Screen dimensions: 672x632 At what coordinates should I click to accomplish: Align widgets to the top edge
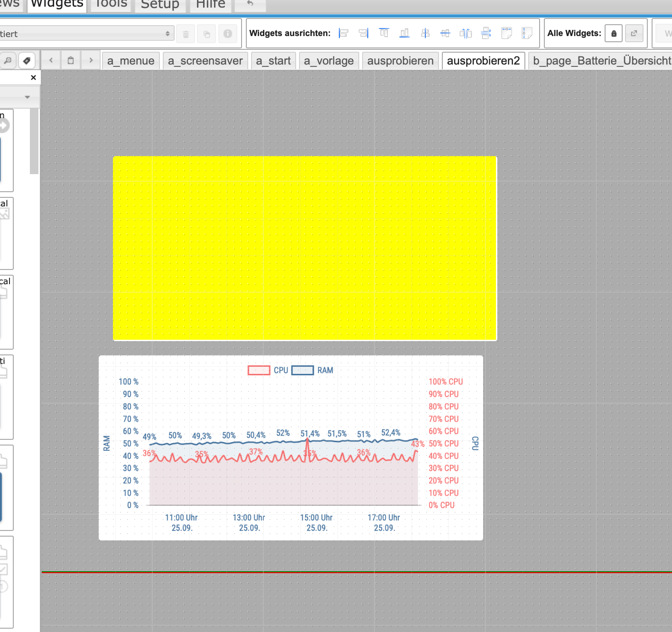[x=384, y=33]
